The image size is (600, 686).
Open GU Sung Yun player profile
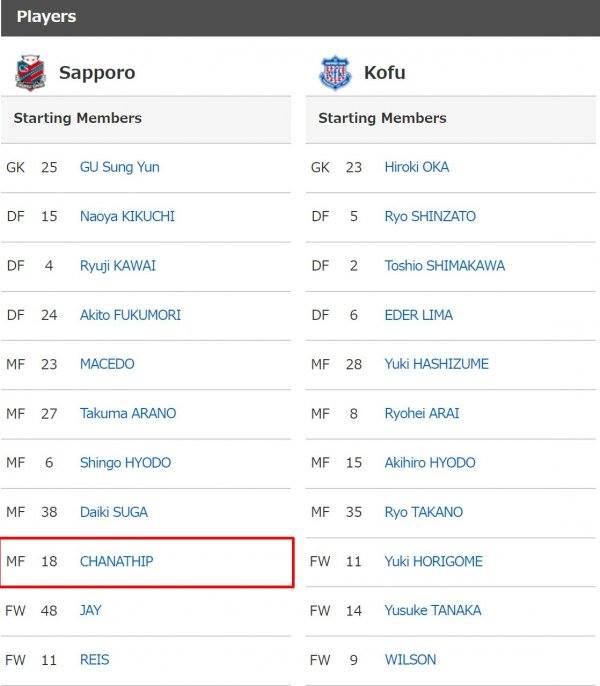click(x=119, y=167)
